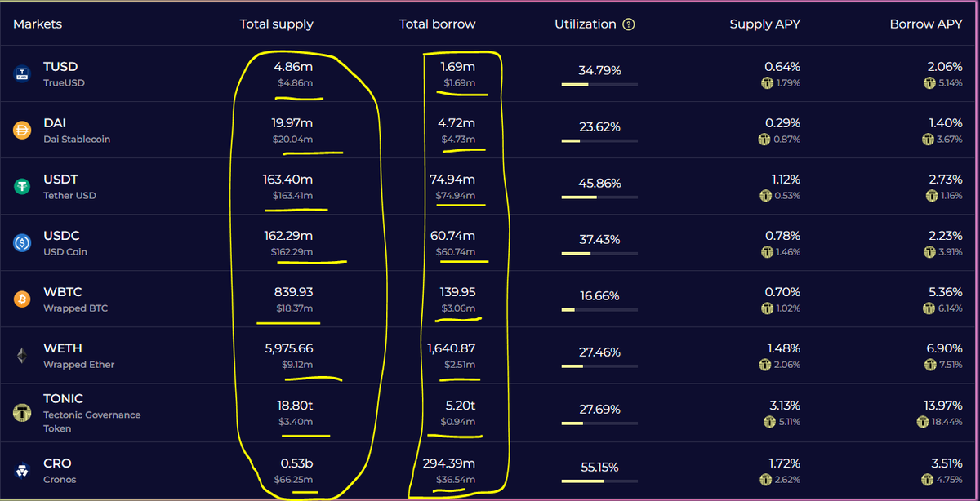The width and height of the screenshot is (980, 501).
Task: Click the USDT Tether token icon
Action: click(22, 187)
